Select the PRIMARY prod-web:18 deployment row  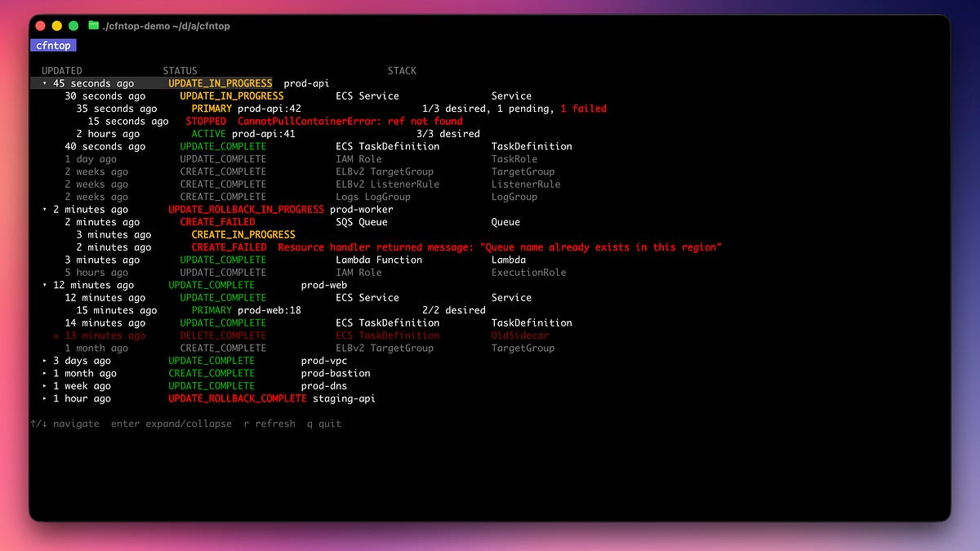pos(281,310)
